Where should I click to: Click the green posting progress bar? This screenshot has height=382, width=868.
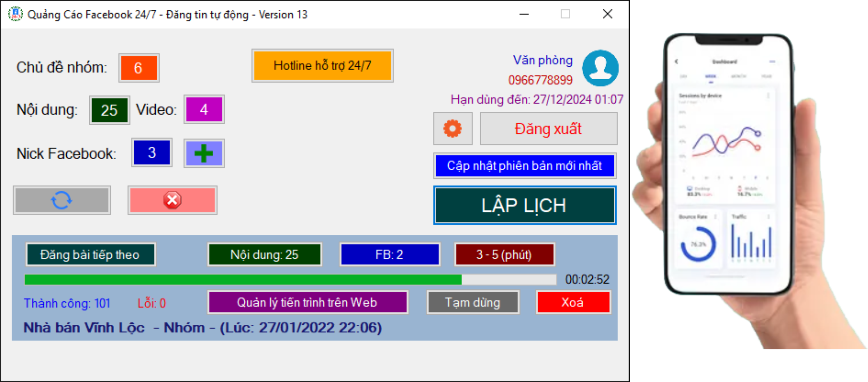[x=290, y=279]
